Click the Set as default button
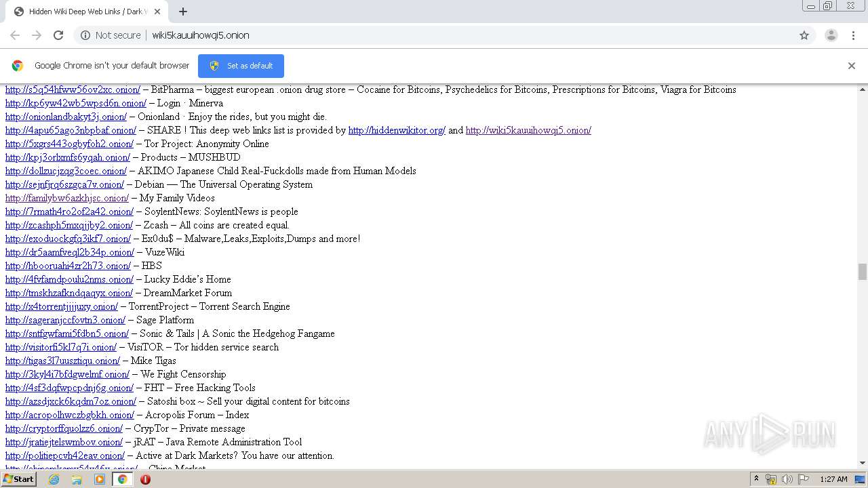 (241, 66)
